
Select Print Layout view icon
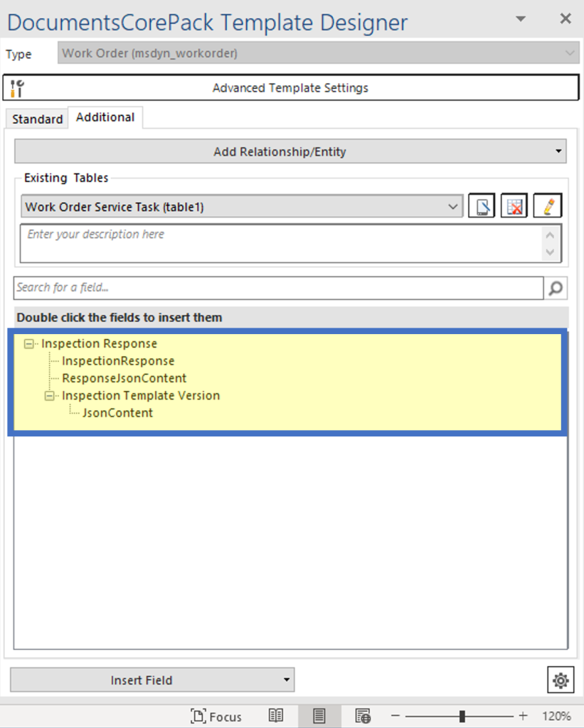click(319, 716)
